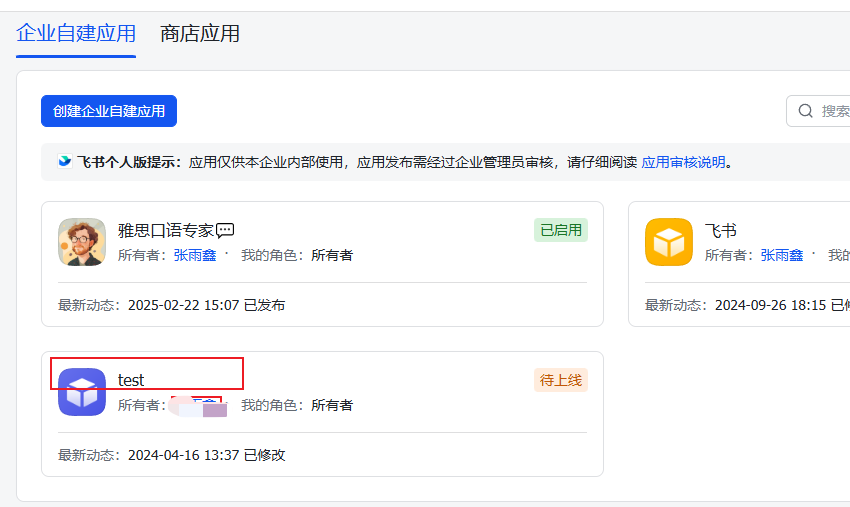The image size is (850, 507).
Task: Click the magnifier icon in search box
Action: [x=806, y=111]
